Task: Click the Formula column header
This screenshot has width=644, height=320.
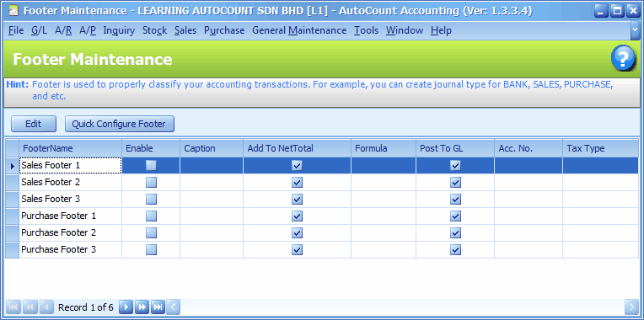Action: coord(384,148)
